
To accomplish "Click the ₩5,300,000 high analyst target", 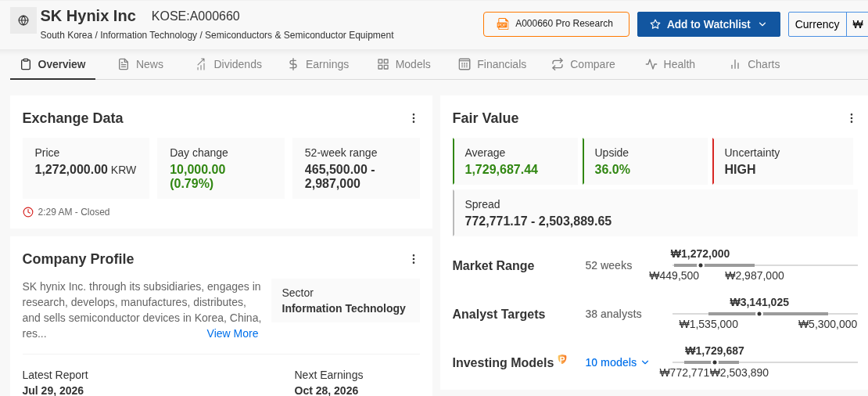I will coord(827,325).
